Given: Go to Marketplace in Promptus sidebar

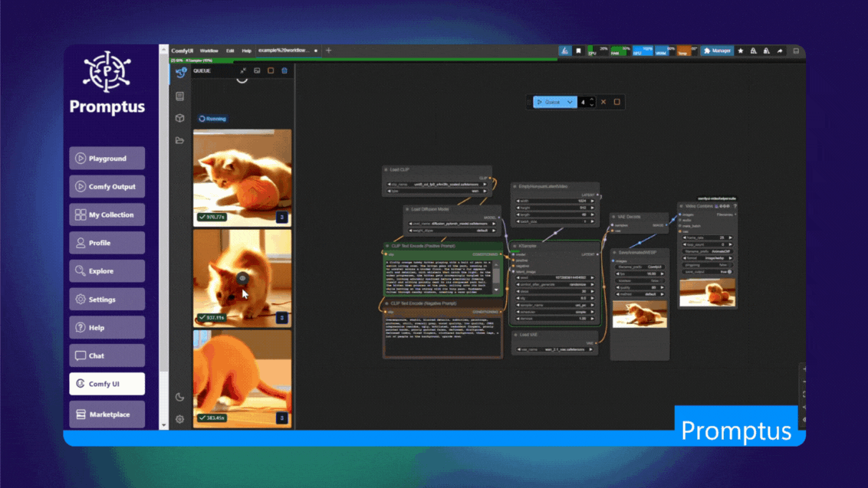Looking at the screenshot, I should [x=107, y=414].
